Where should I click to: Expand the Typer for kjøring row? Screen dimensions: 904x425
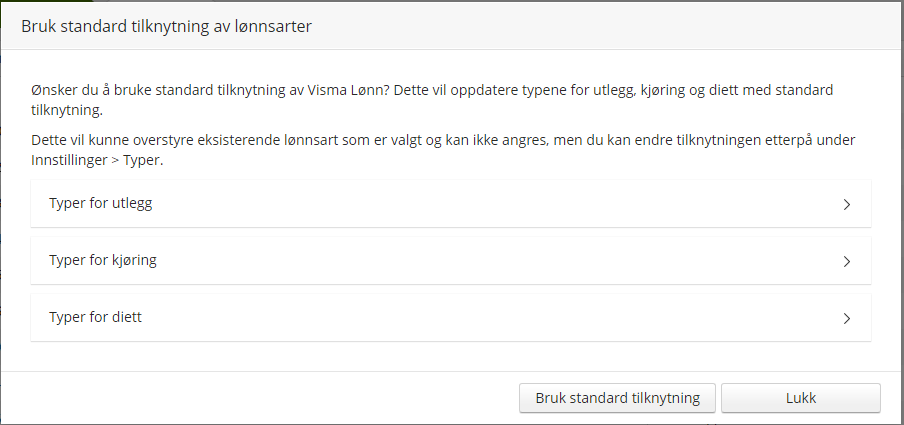pos(450,261)
